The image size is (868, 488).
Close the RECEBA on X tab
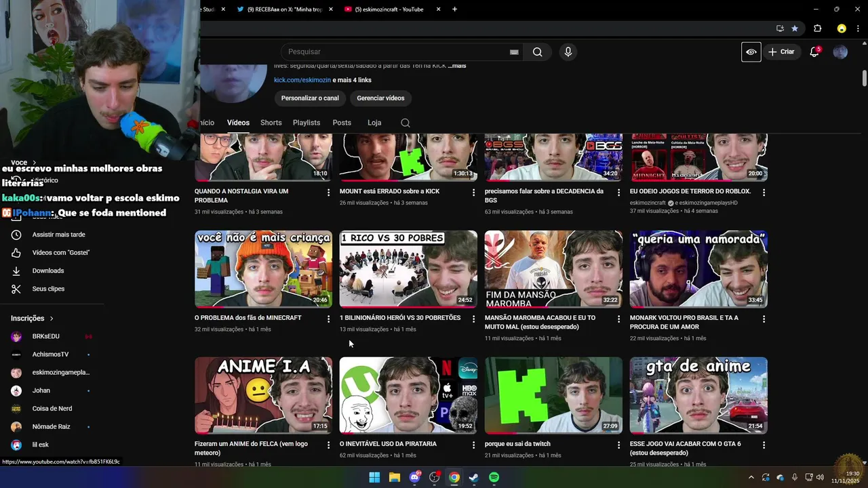(331, 9)
